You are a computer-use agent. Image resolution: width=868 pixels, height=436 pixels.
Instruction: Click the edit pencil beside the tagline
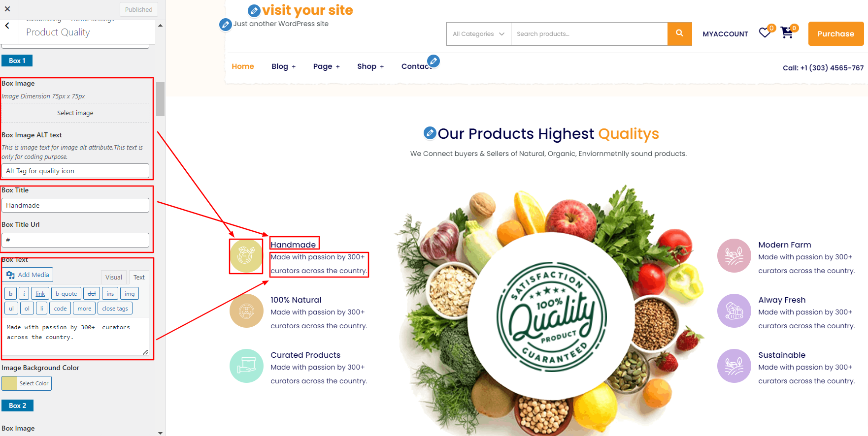click(x=226, y=24)
